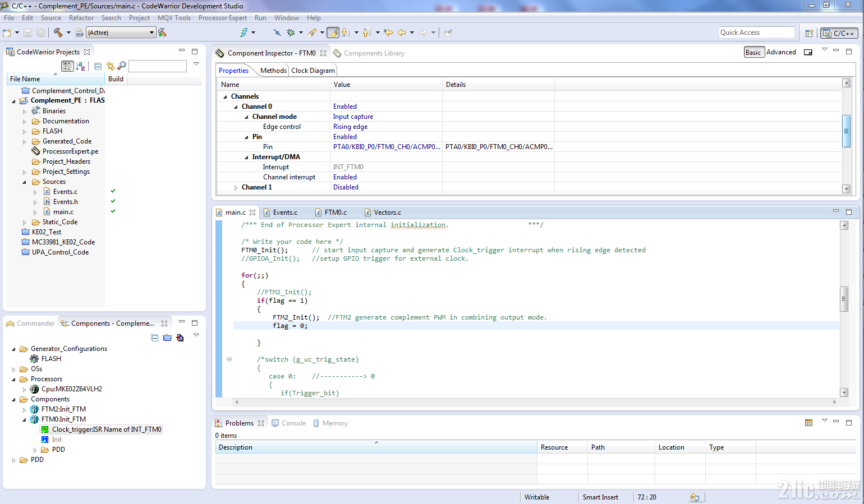Collapse the Sources folder
The image size is (864, 504).
coord(24,182)
